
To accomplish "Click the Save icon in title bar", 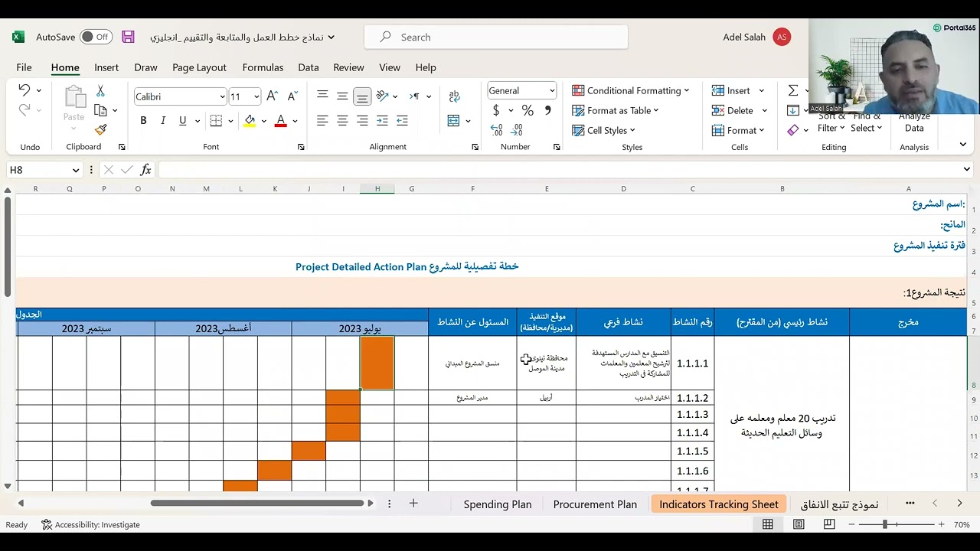I will (128, 37).
